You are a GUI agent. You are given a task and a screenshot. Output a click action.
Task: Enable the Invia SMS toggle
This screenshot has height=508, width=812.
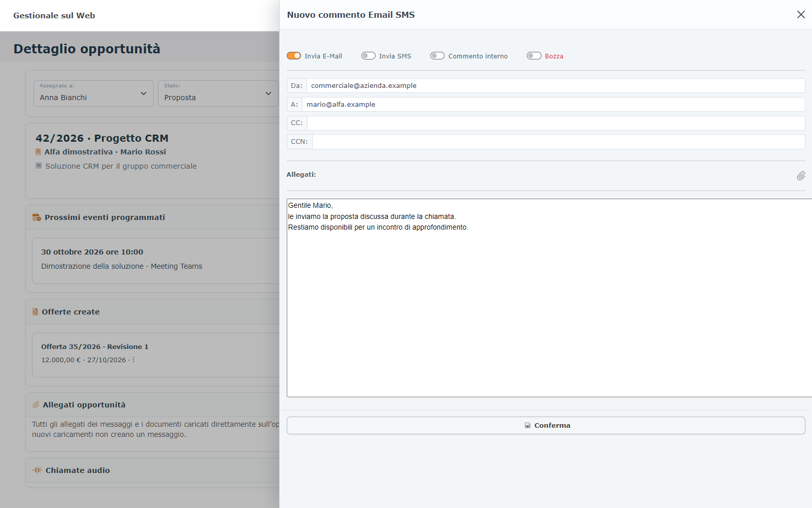(x=368, y=56)
